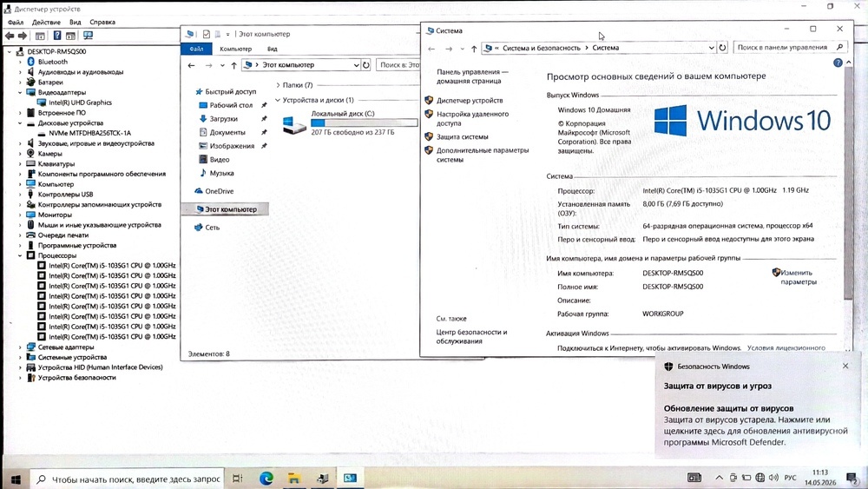
Task: Open the Explorer address bar dropdown
Action: point(356,65)
